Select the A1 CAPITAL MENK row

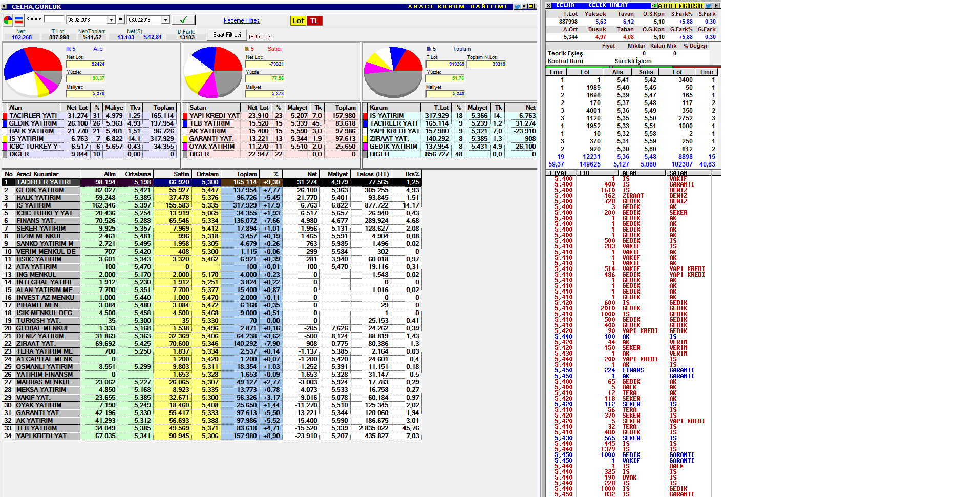[x=211, y=359]
